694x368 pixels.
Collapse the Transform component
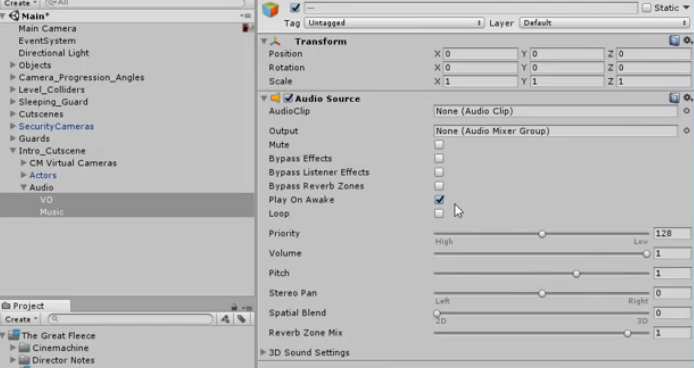[x=264, y=41]
